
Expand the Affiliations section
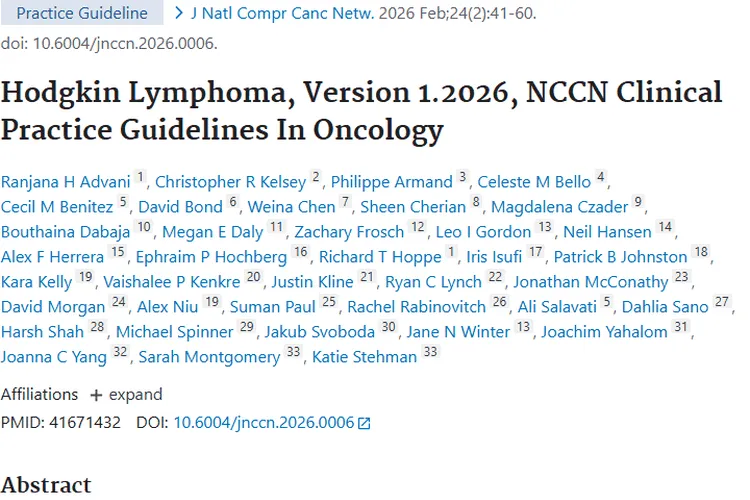(x=135, y=395)
